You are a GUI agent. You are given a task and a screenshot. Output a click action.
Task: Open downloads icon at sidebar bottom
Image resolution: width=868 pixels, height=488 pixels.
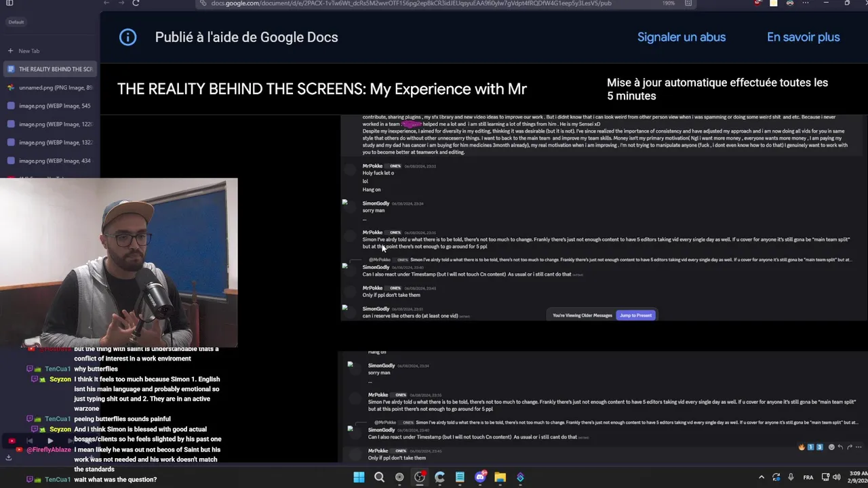click(9, 457)
